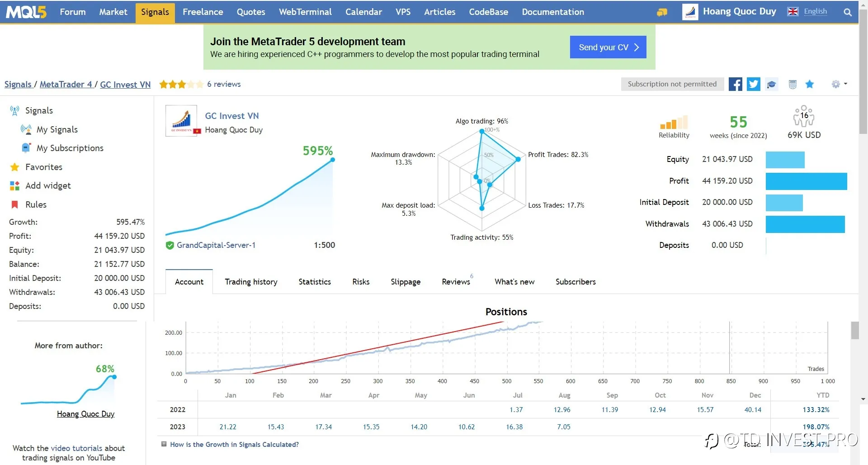Click the green verified server check icon
This screenshot has height=465, width=868.
point(170,245)
